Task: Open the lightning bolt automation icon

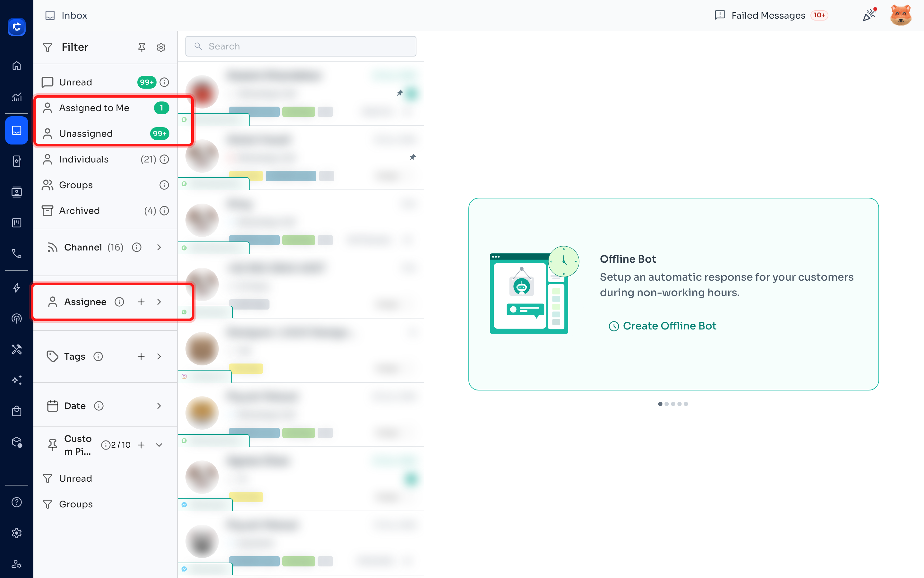Action: click(x=16, y=287)
